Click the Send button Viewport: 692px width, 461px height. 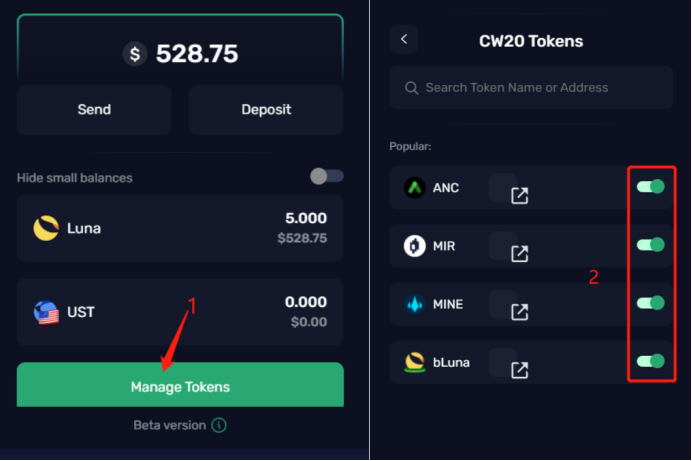tap(94, 109)
